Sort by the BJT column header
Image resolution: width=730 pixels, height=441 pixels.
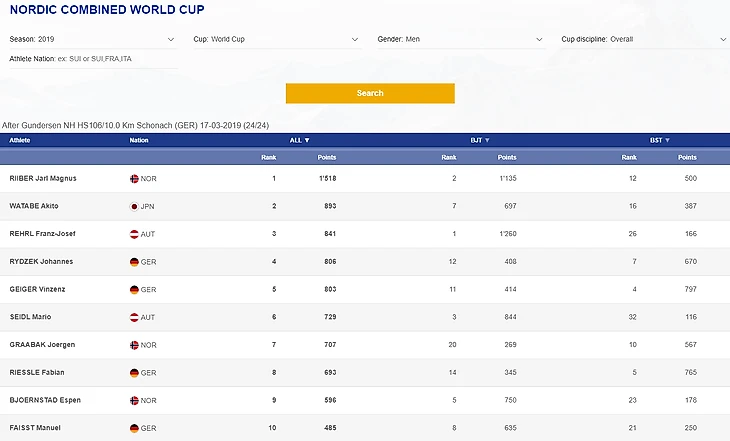coord(480,141)
